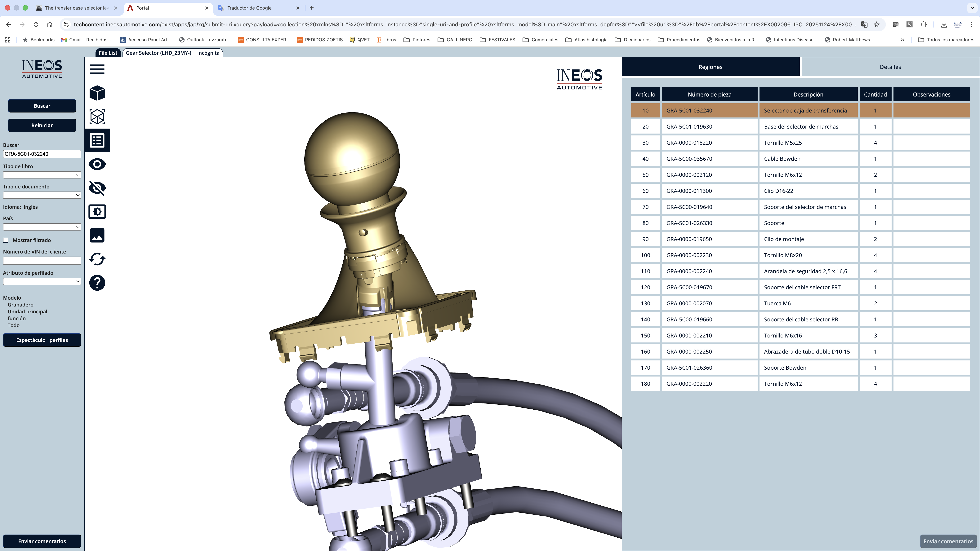Switch to the Detalles tab
This screenshot has height=551, width=980.
(890, 67)
